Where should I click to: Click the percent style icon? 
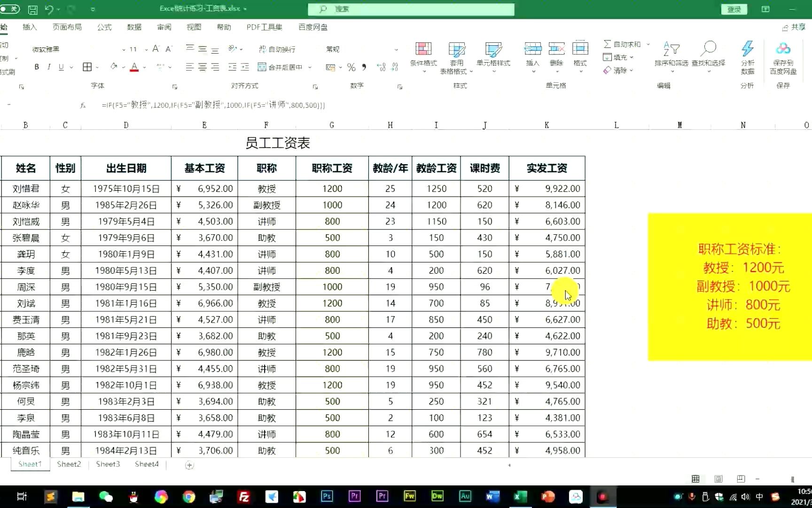[x=351, y=67]
